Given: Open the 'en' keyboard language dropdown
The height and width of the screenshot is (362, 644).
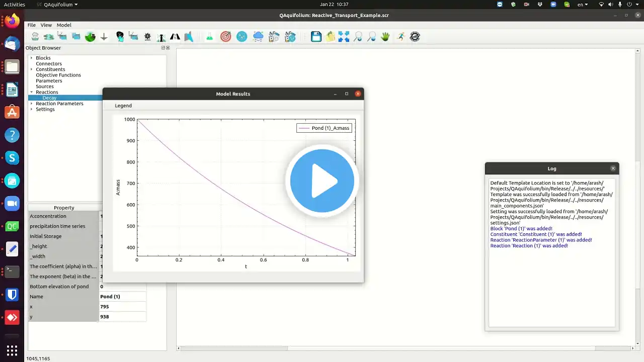Looking at the screenshot, I should tap(583, 5).
